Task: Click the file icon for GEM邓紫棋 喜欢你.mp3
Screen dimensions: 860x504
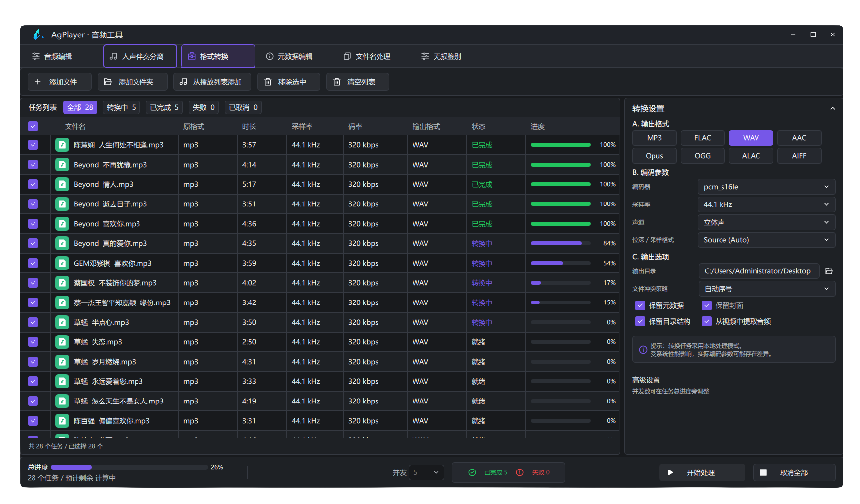Action: pos(62,263)
